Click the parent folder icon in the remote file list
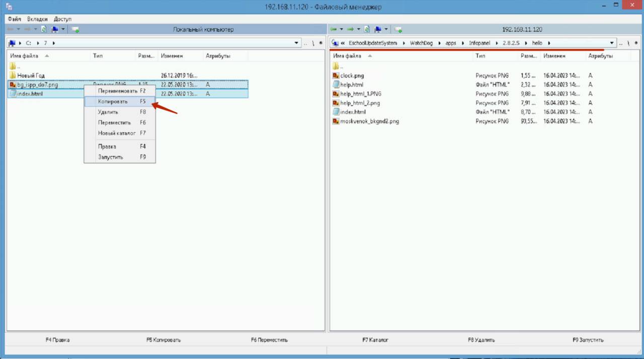644x359 pixels. (x=336, y=66)
